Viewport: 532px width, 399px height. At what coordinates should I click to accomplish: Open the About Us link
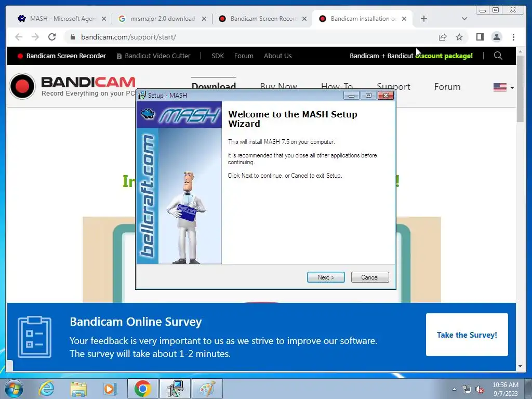277,56
